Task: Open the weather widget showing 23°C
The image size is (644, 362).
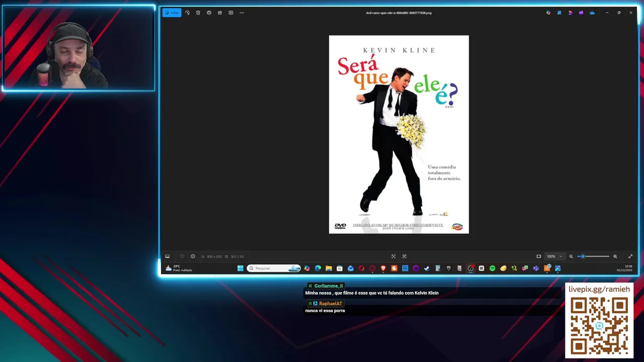Action: click(x=179, y=268)
